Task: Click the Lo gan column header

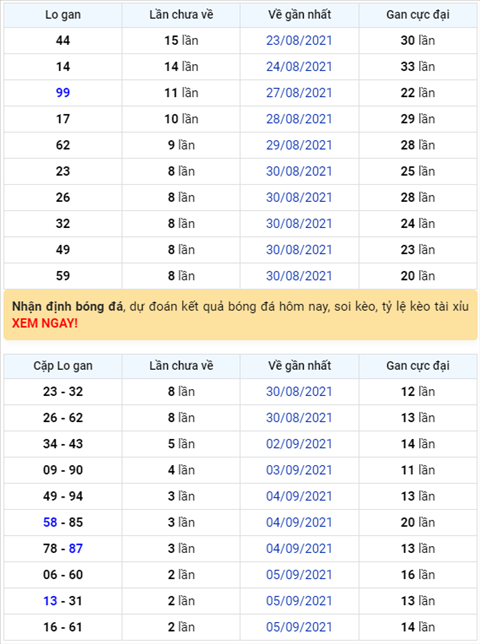Action: 63,15
